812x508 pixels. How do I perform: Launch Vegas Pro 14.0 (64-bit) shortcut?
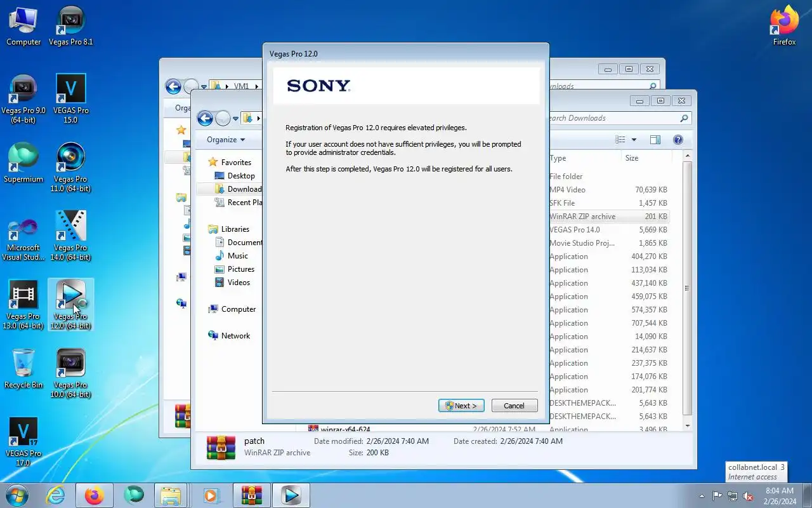71,236
